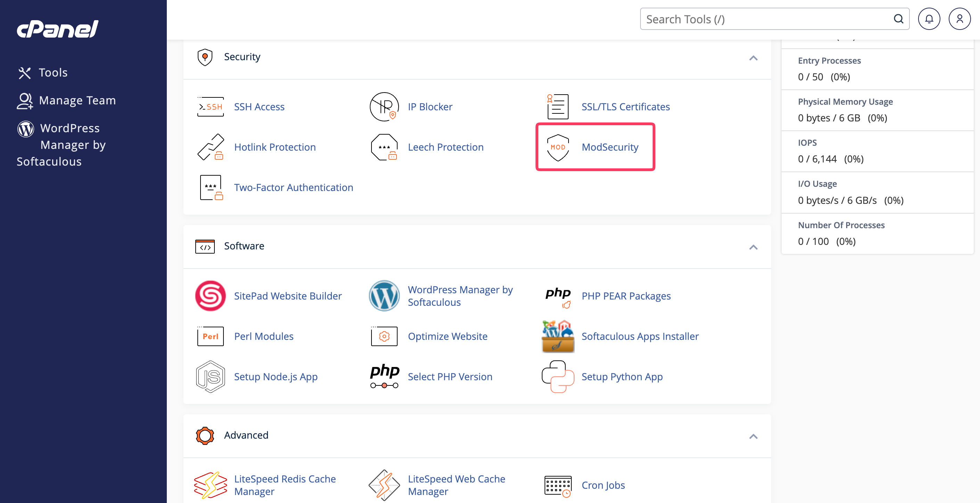
Task: Collapse the Advanced section
Action: [x=753, y=436]
